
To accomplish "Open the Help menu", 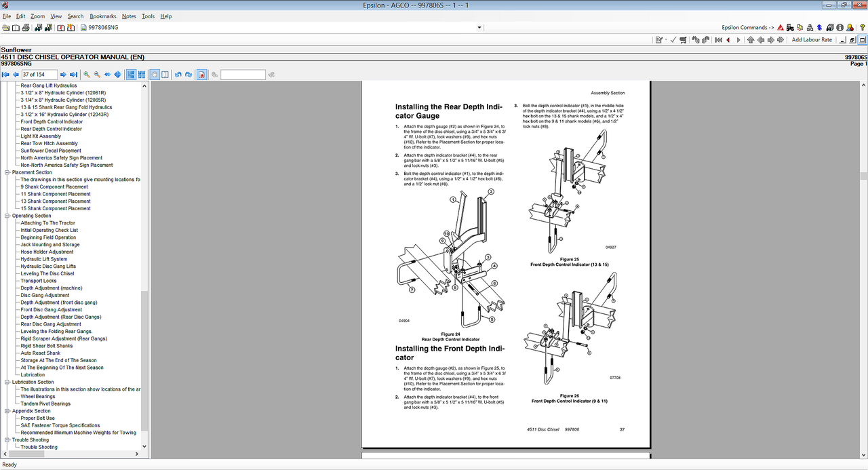I will tap(166, 16).
